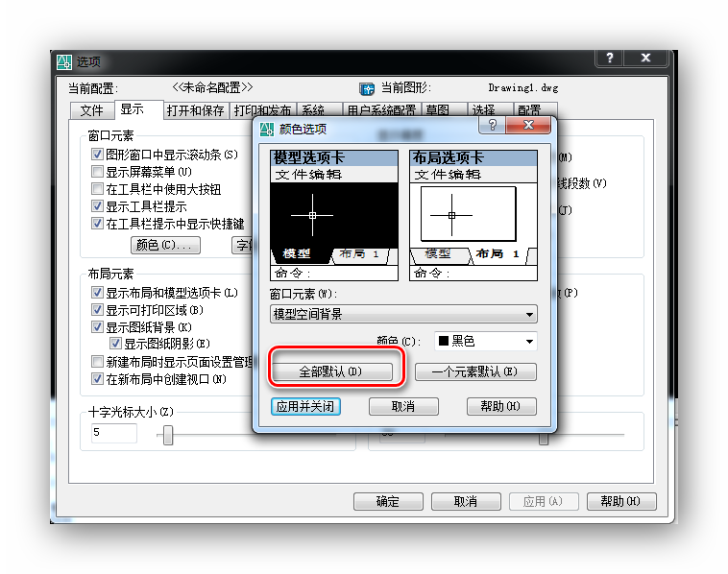Image resolution: width=728 pixels, height=574 pixels.
Task: Click 帮助 in Color Options dialog
Action: coord(501,406)
